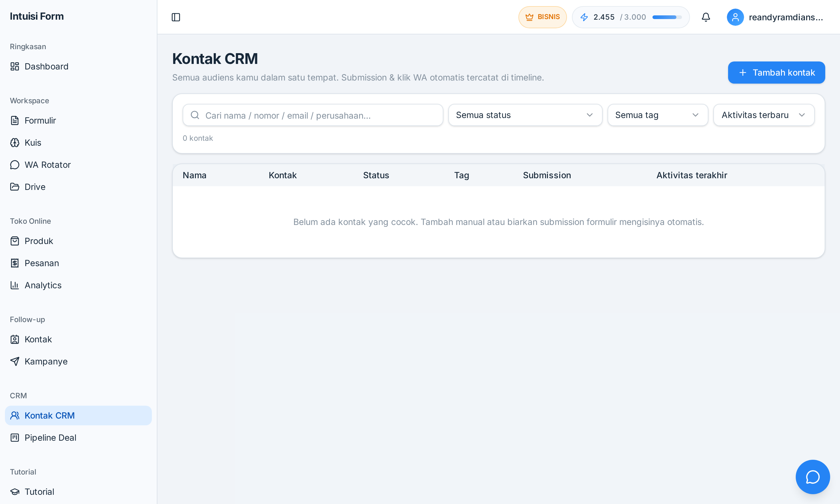This screenshot has height=504, width=840.
Task: Click the crown icon in BISNIS badge
Action: [x=529, y=17]
